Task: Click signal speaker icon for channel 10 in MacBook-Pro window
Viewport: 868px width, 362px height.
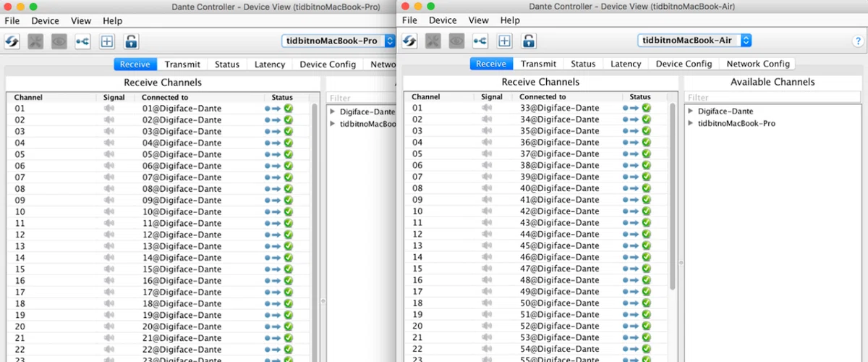Action: coord(109,212)
